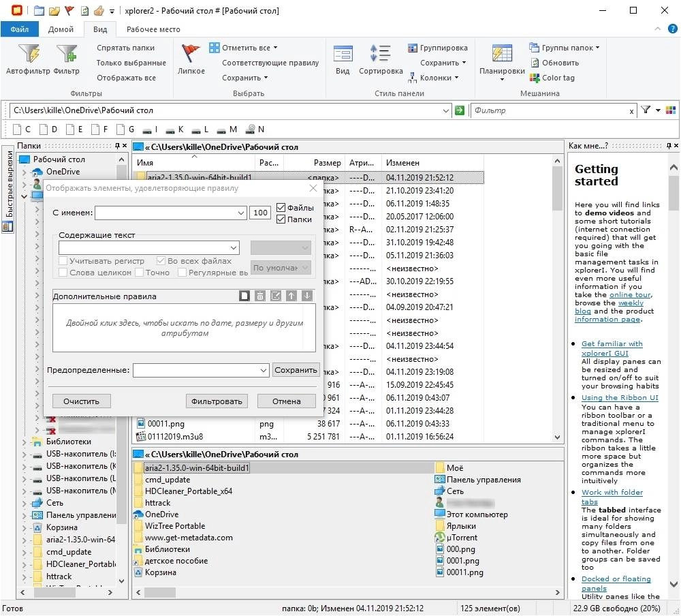Enable Слова целиком checkbox
This screenshot has width=681, height=616.
pyautogui.click(x=63, y=272)
